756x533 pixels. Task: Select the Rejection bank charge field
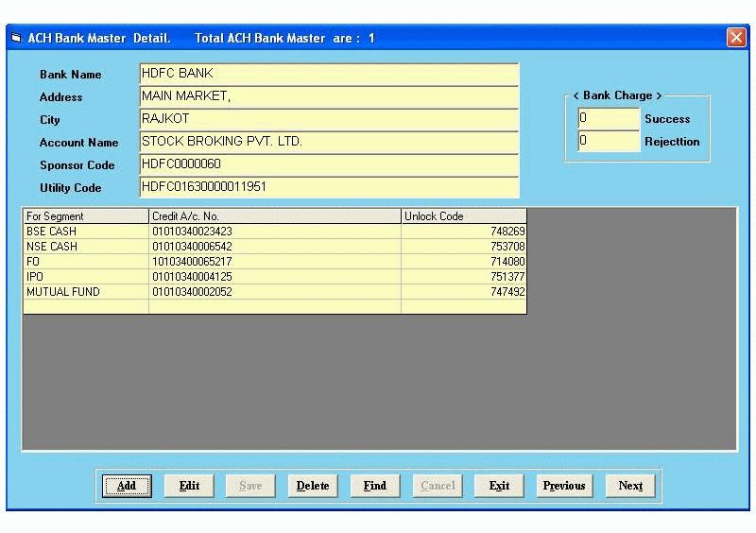tap(609, 142)
